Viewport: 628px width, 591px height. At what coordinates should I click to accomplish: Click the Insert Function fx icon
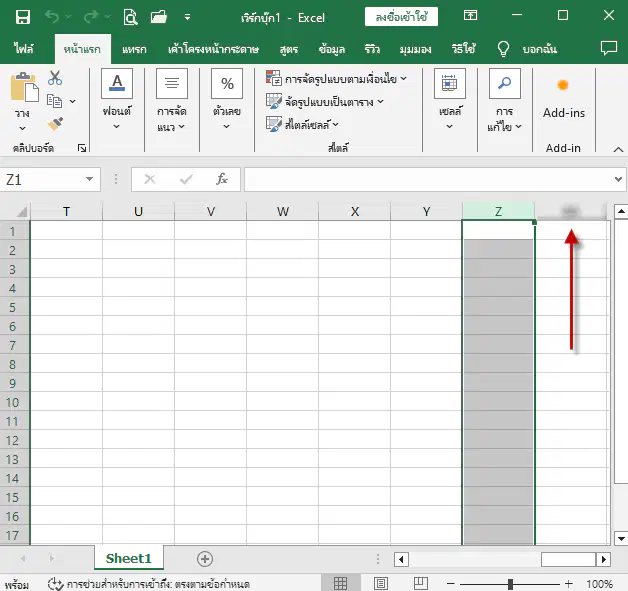click(x=222, y=179)
